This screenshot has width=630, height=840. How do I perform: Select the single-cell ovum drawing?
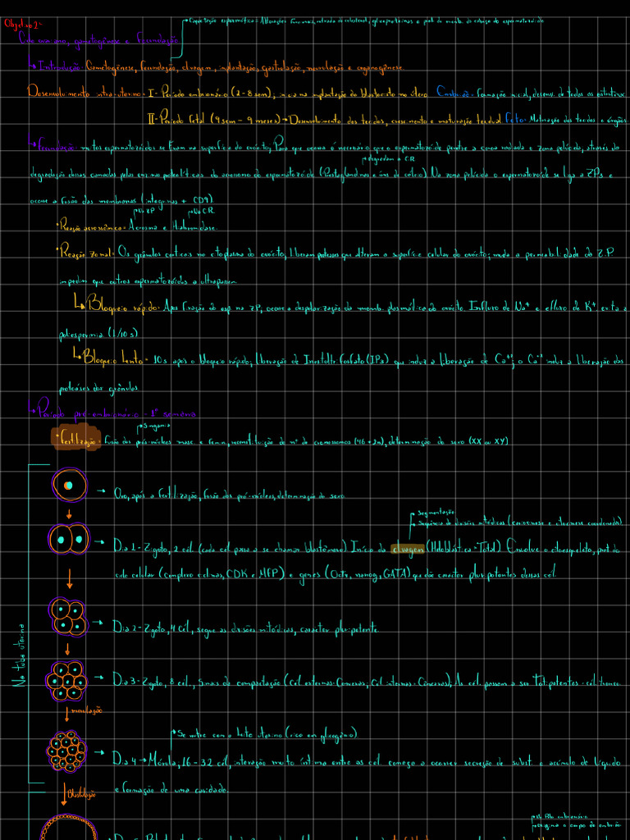[x=69, y=485]
